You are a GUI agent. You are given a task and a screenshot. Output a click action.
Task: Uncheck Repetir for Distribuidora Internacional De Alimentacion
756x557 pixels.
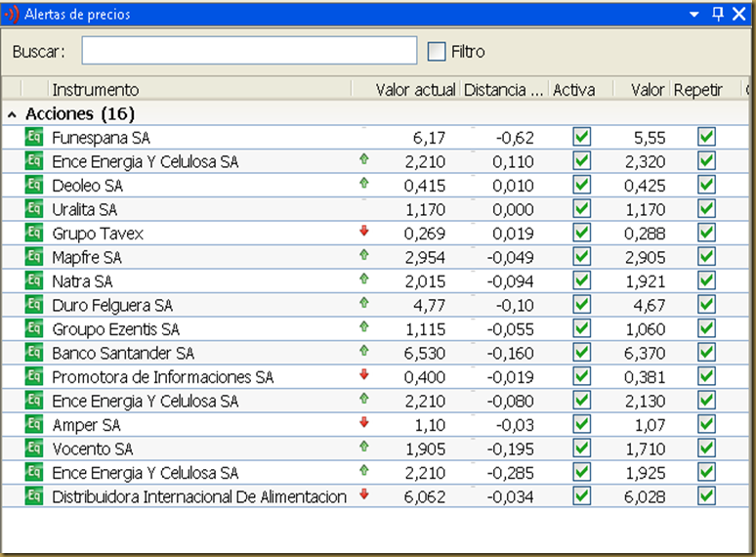pyautogui.click(x=706, y=496)
